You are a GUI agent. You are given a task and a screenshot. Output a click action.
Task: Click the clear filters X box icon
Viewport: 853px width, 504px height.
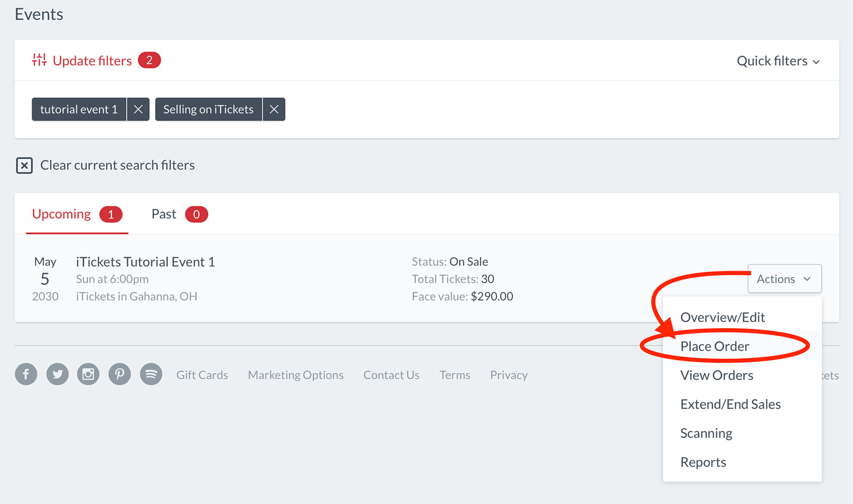24,165
